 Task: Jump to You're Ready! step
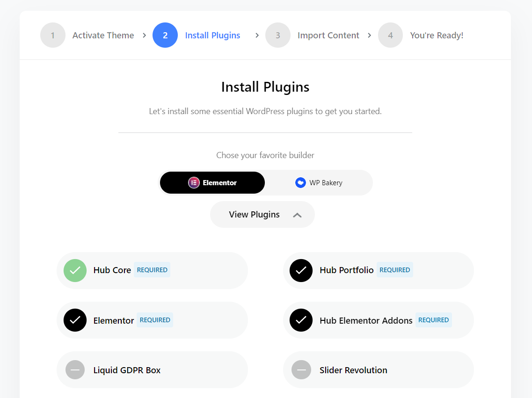coord(437,36)
